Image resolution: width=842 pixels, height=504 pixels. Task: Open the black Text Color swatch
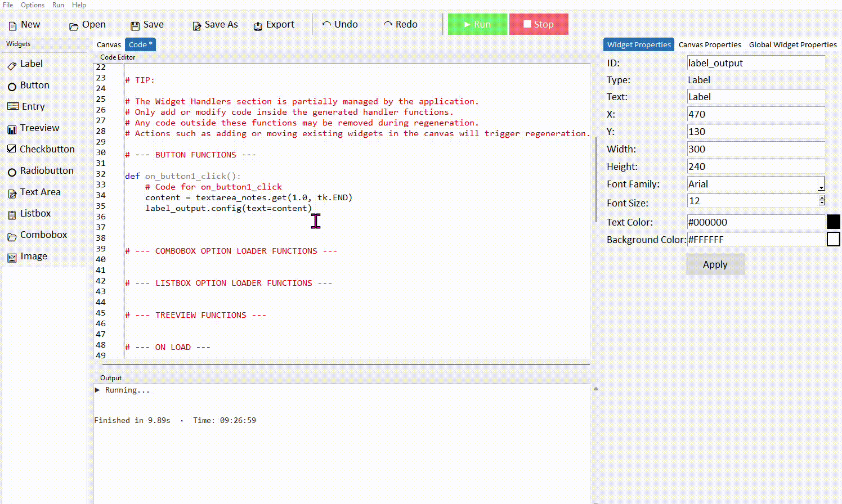point(834,222)
